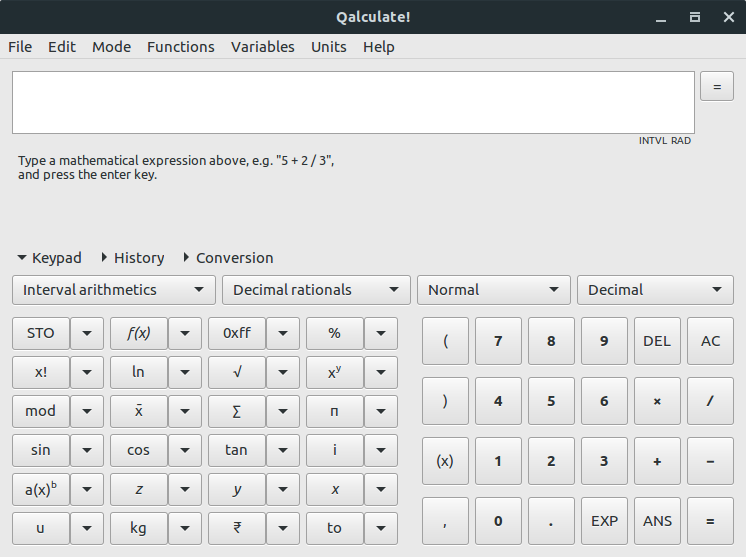Viewport: 746px width, 557px height.
Task: Open the Edit menu
Action: point(62,47)
